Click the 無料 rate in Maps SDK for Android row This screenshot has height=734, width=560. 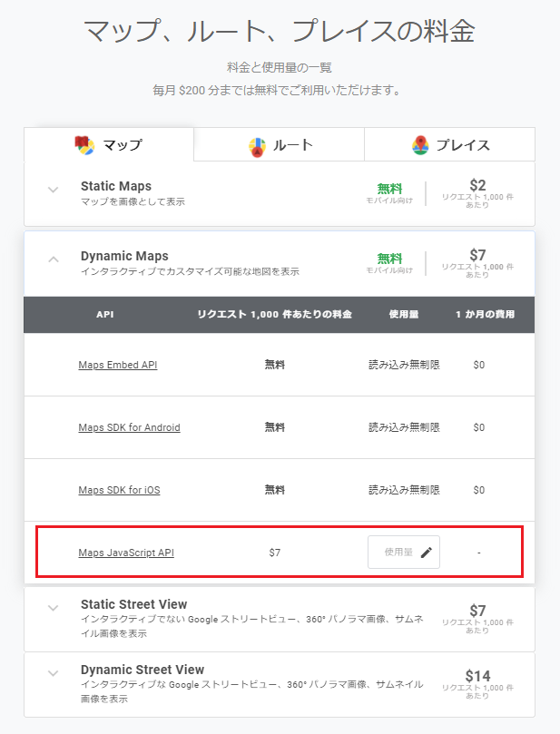[x=275, y=427]
